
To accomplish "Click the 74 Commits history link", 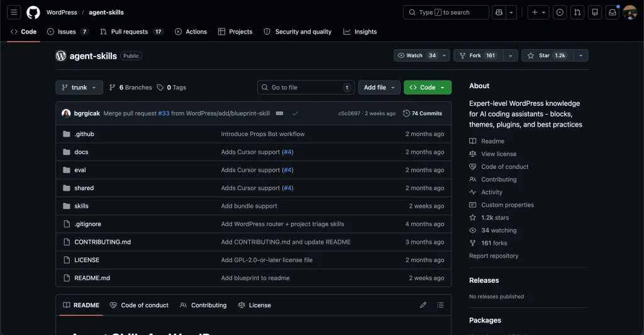I will (x=423, y=113).
